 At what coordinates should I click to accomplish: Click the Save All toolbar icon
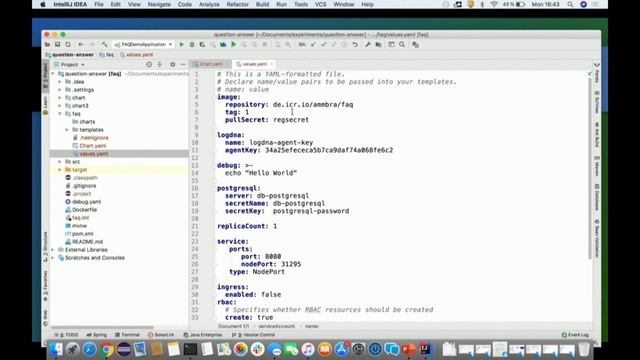(58, 44)
